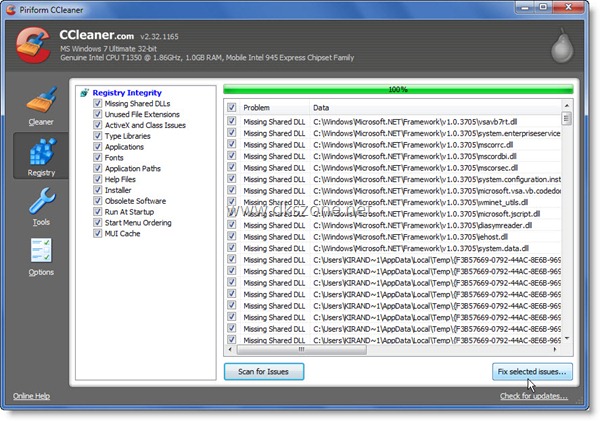The height and width of the screenshot is (421, 600).
Task: Select the Registry Integrity tree heading
Action: click(x=127, y=93)
